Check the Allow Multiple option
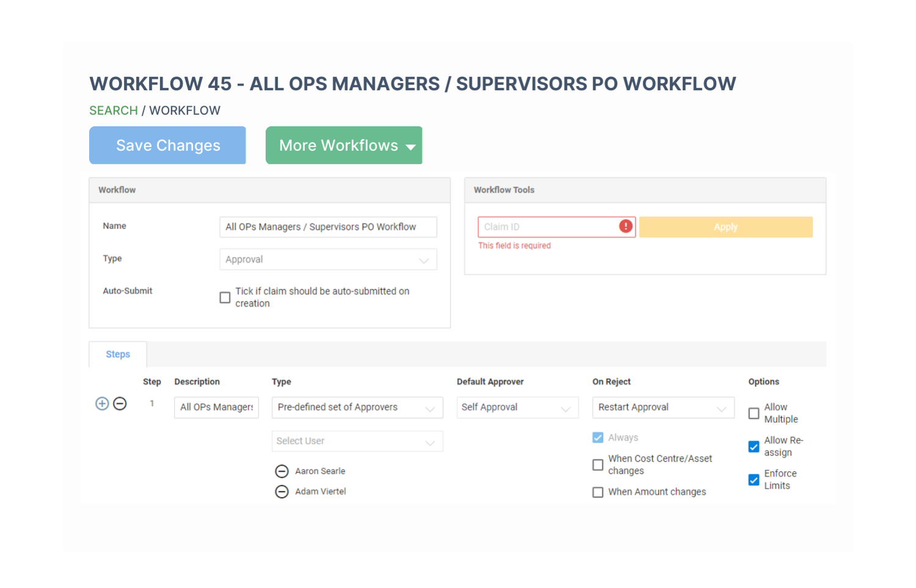The height and width of the screenshot is (588, 916). pyautogui.click(x=754, y=413)
